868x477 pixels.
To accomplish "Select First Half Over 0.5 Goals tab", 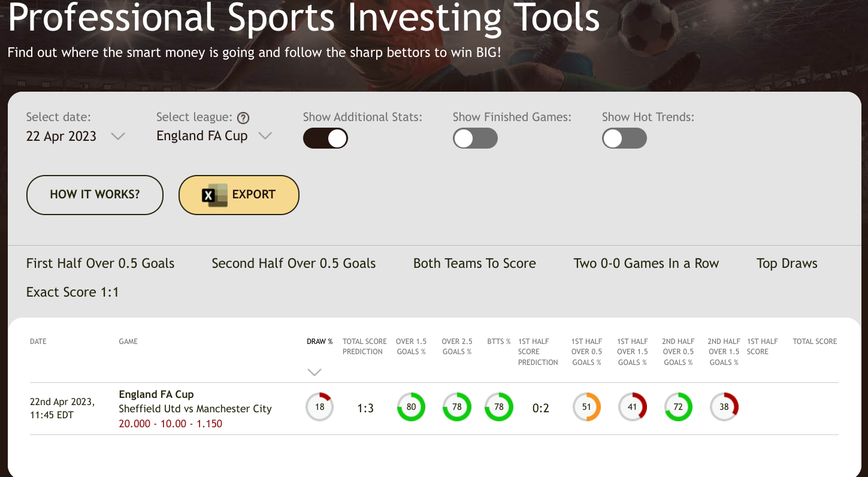I will point(101,264).
